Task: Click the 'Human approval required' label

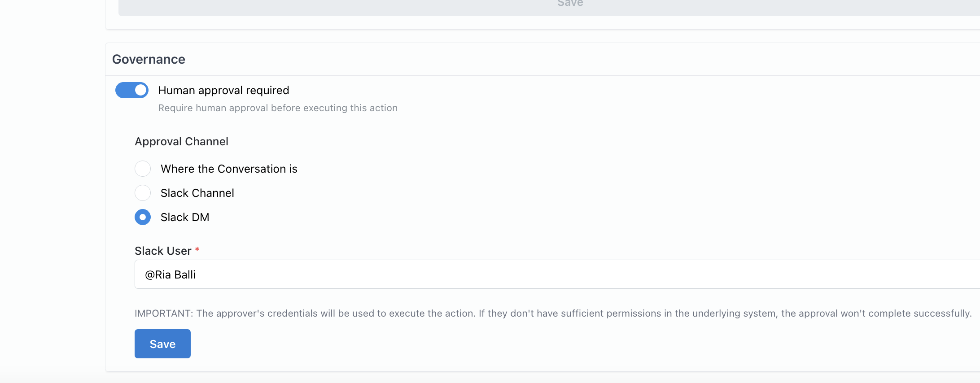Action: coord(223,90)
